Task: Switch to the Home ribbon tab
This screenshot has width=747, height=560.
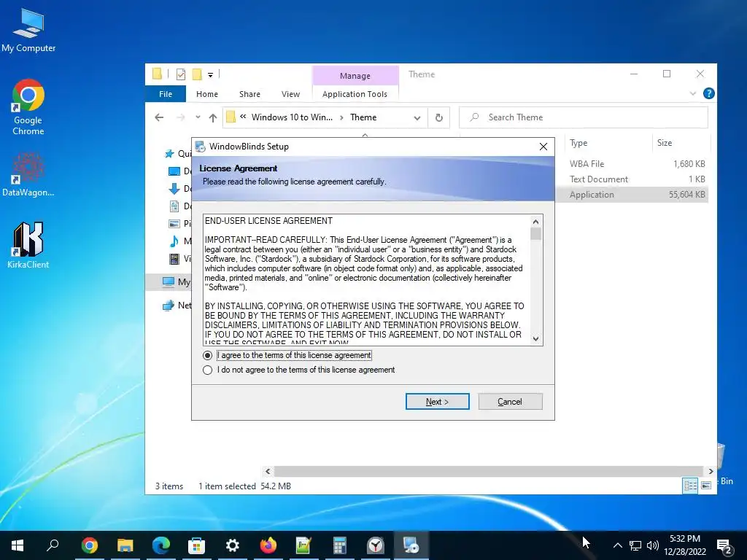Action: tap(207, 94)
